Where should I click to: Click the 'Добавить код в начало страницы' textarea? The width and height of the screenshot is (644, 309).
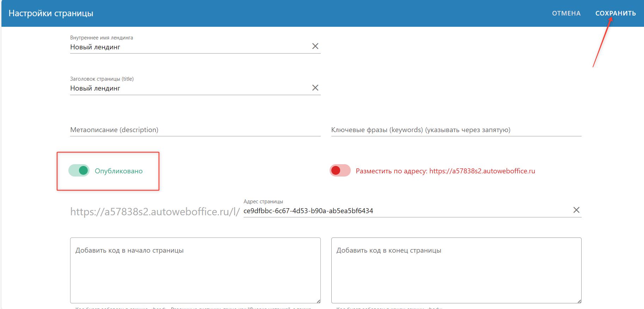pos(195,271)
